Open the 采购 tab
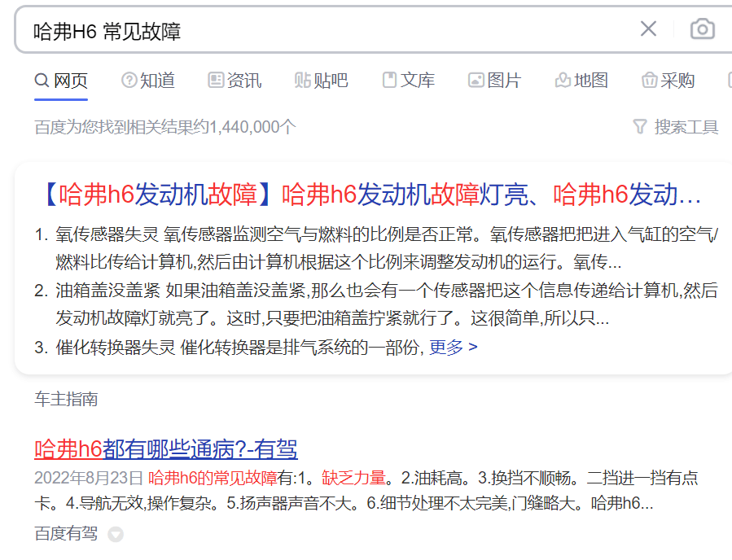This screenshot has height=560, width=732. pos(668,81)
